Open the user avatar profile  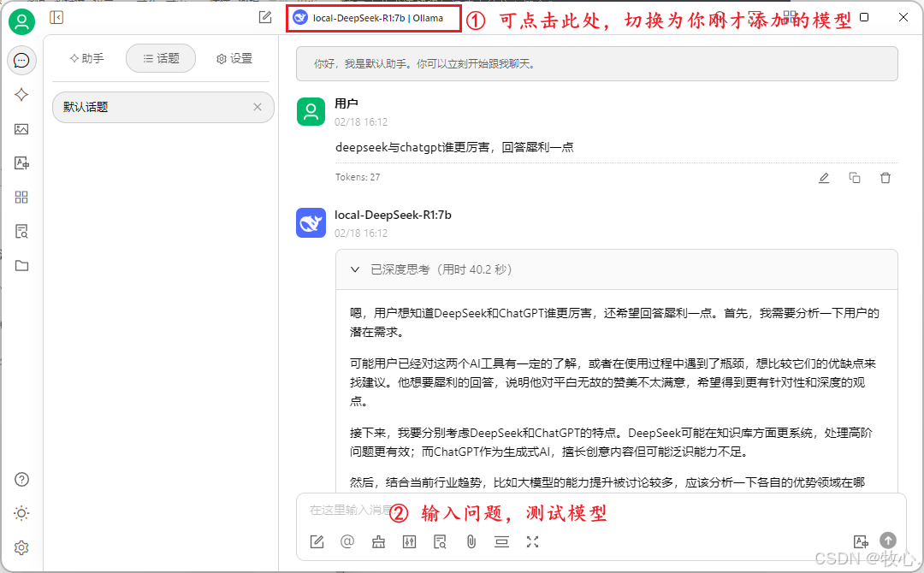click(21, 21)
